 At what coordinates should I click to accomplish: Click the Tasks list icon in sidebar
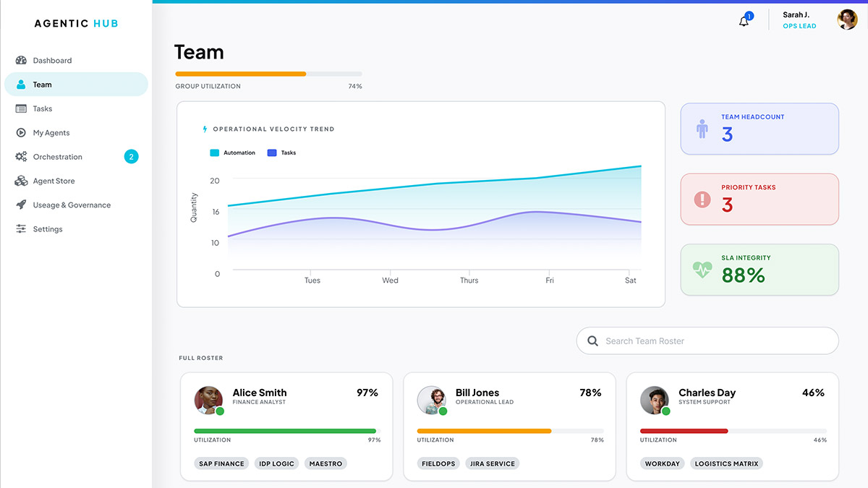21,108
